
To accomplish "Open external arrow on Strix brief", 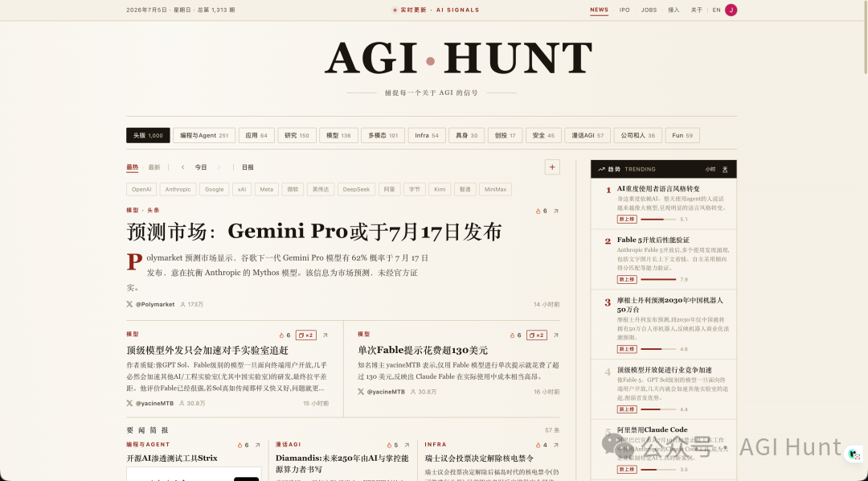I will click(x=257, y=445).
